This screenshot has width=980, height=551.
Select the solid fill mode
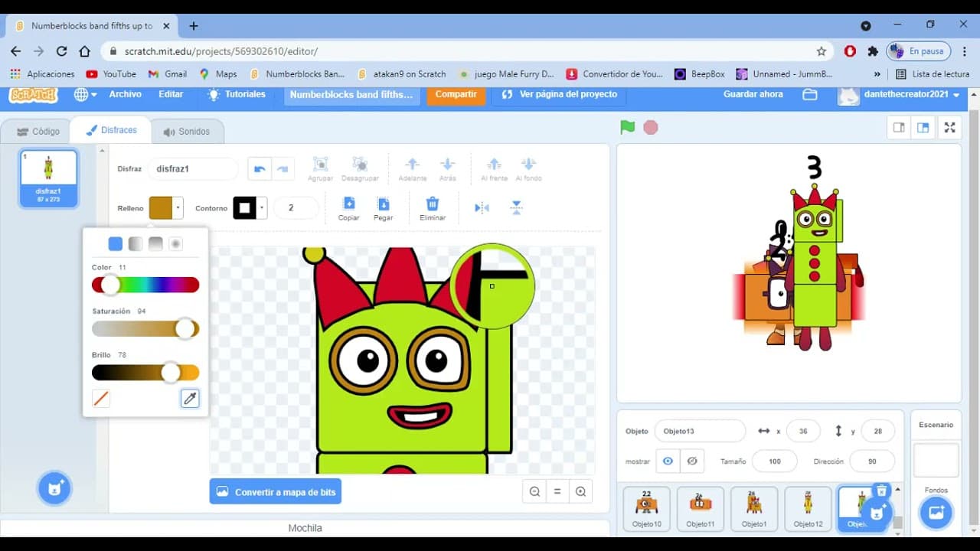pyautogui.click(x=115, y=244)
